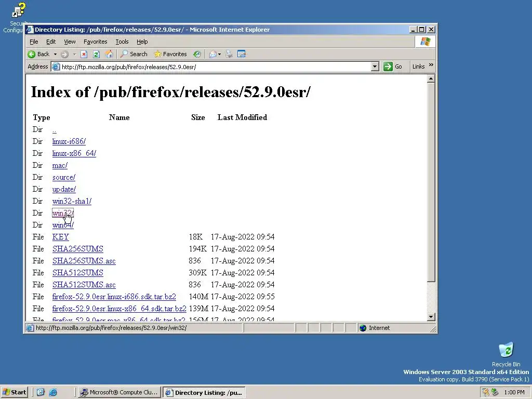This screenshot has width=532, height=399.
Task: Open the parent directory '..' link
Action: pos(54,129)
